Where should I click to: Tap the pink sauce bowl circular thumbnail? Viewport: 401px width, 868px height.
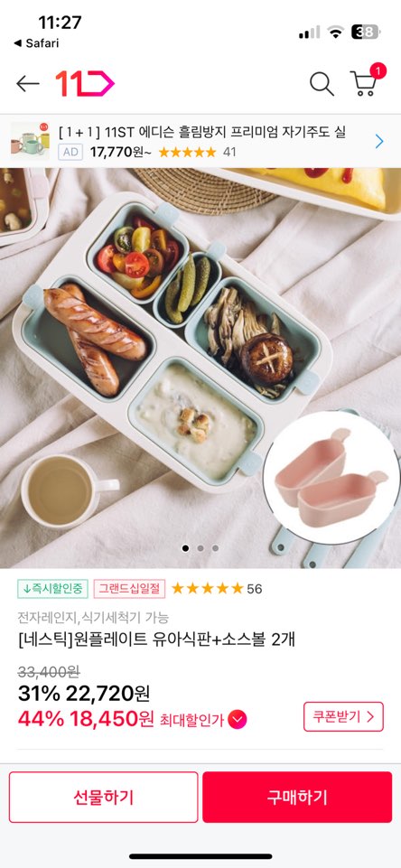331,478
